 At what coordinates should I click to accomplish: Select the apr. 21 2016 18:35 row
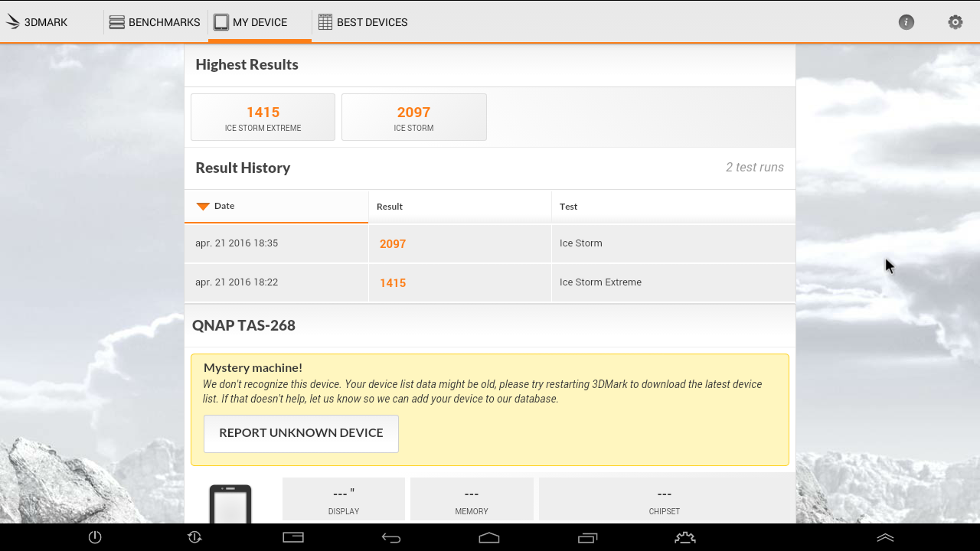(x=490, y=243)
